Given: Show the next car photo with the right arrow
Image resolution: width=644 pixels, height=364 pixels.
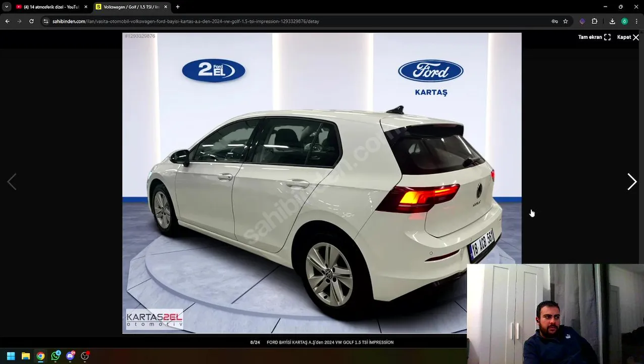Looking at the screenshot, I should tap(632, 182).
